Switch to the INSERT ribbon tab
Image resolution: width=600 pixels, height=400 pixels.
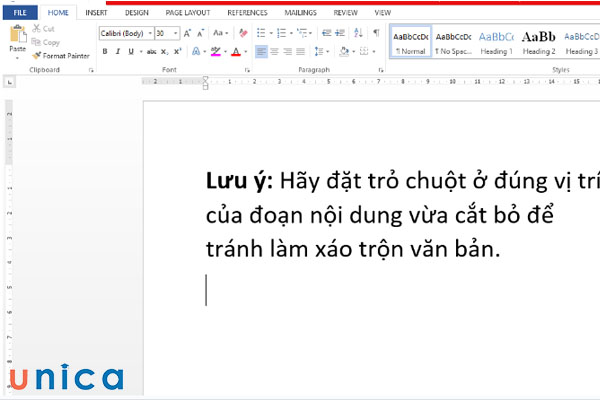click(96, 13)
